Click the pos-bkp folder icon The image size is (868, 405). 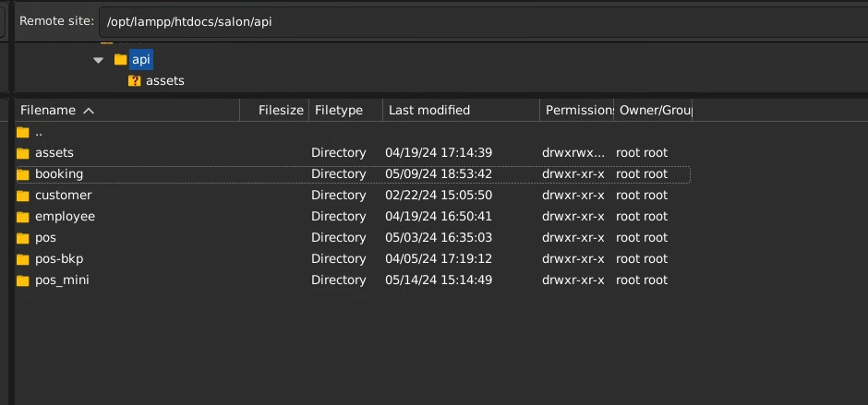[23, 258]
